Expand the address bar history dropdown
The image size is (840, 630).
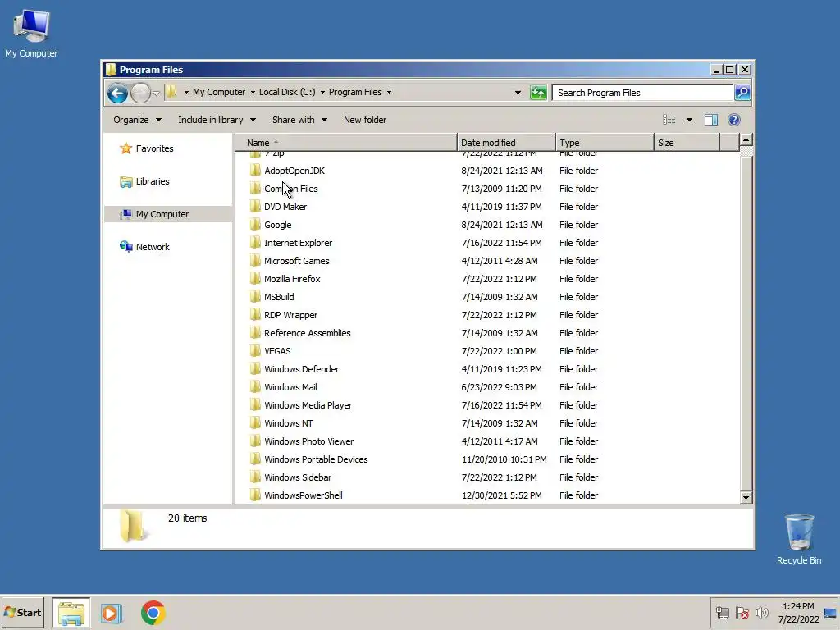pyautogui.click(x=518, y=92)
